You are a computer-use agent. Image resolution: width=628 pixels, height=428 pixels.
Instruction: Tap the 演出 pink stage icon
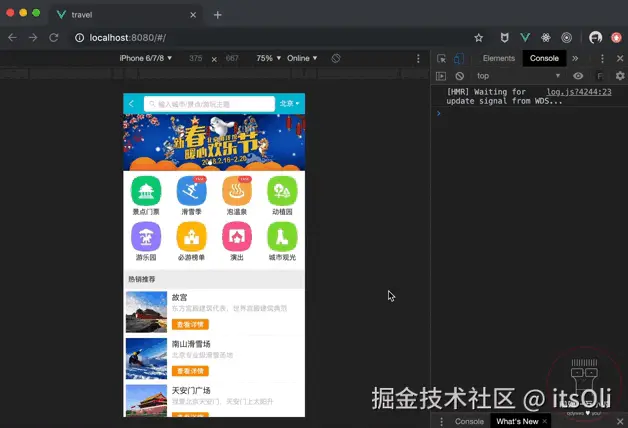point(237,237)
